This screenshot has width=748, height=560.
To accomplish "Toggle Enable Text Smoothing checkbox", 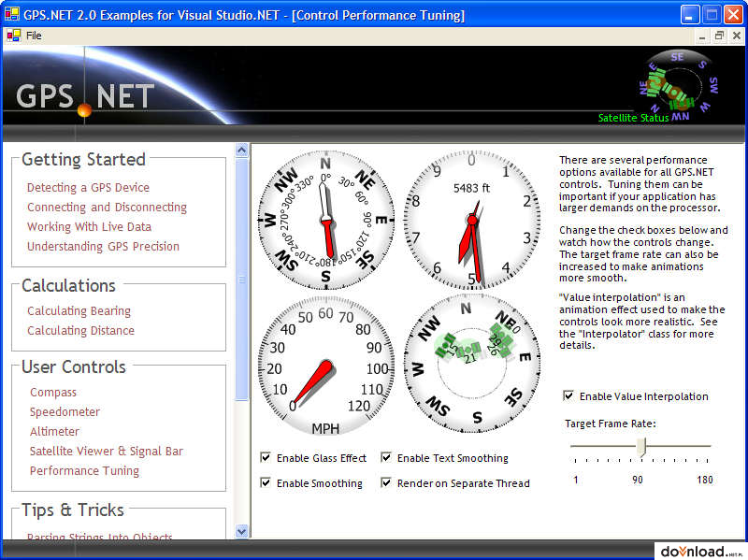I will [x=386, y=457].
